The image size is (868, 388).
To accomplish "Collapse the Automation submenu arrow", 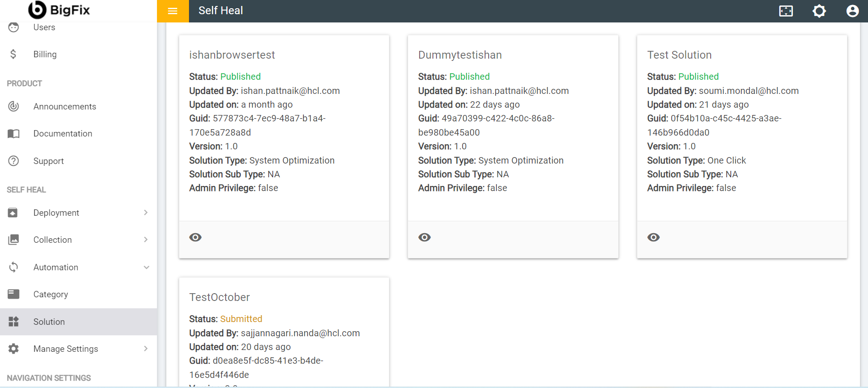I will click(146, 267).
